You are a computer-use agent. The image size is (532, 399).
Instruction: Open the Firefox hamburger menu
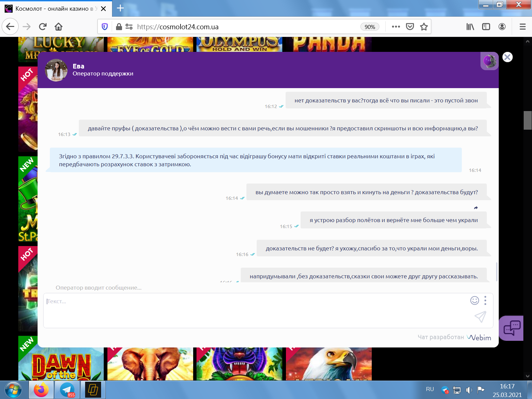coord(523,27)
